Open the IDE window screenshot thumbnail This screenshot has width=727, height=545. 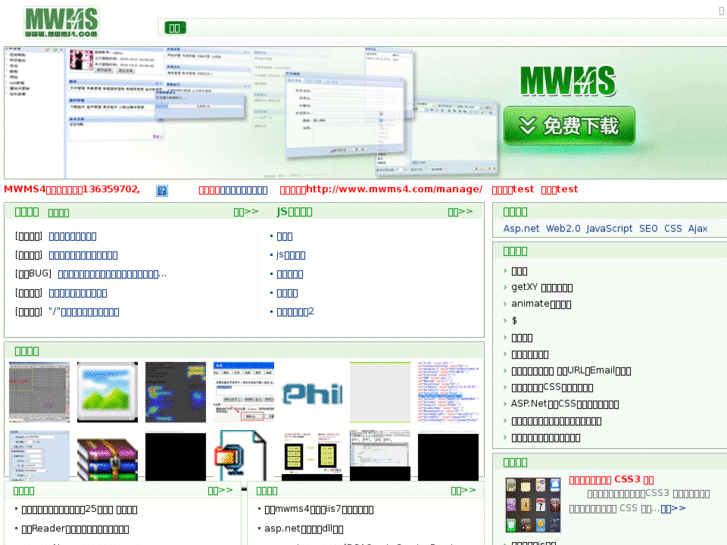pyautogui.click(x=380, y=455)
